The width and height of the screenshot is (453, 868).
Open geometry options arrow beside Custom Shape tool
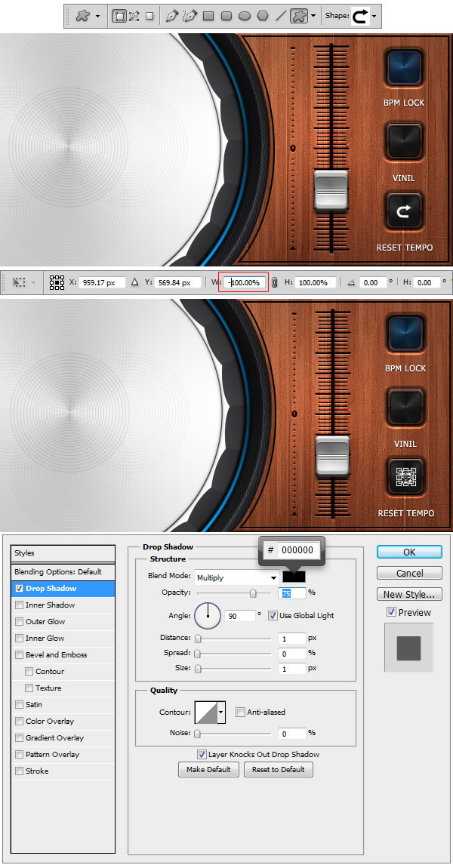314,16
